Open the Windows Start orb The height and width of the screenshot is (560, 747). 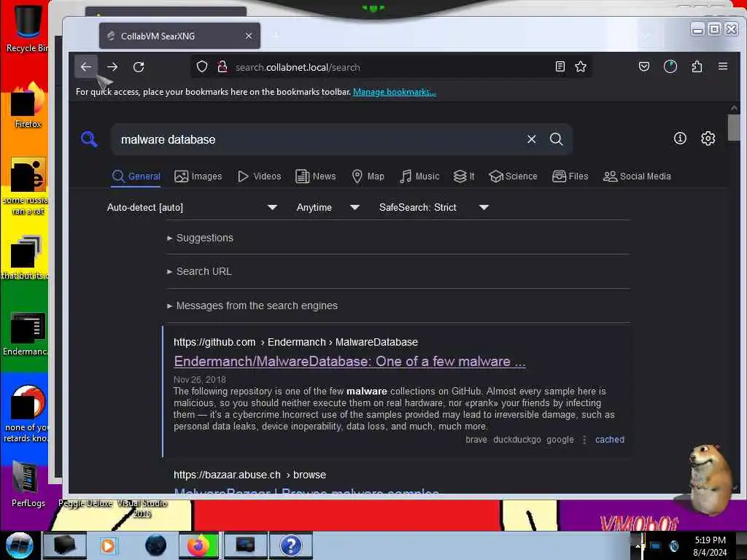20,545
